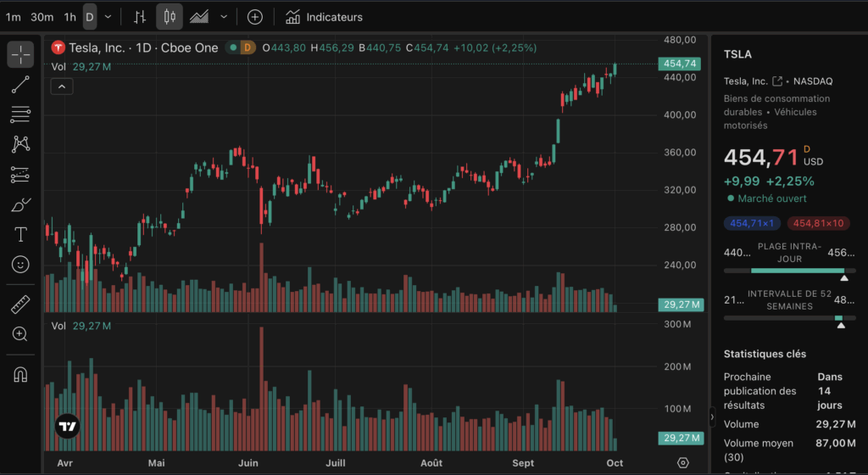Click the 52-week range slider bar
This screenshot has width=868, height=475.
pos(789,318)
